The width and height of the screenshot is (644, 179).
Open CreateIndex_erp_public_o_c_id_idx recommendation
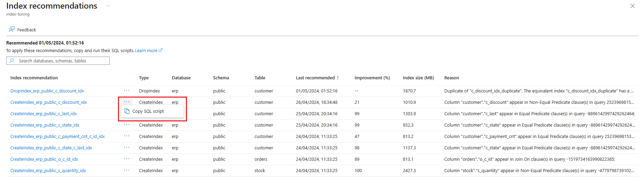[x=44, y=159]
